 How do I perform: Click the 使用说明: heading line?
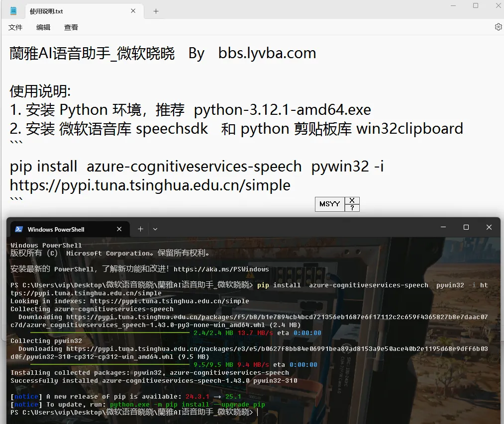click(x=40, y=91)
